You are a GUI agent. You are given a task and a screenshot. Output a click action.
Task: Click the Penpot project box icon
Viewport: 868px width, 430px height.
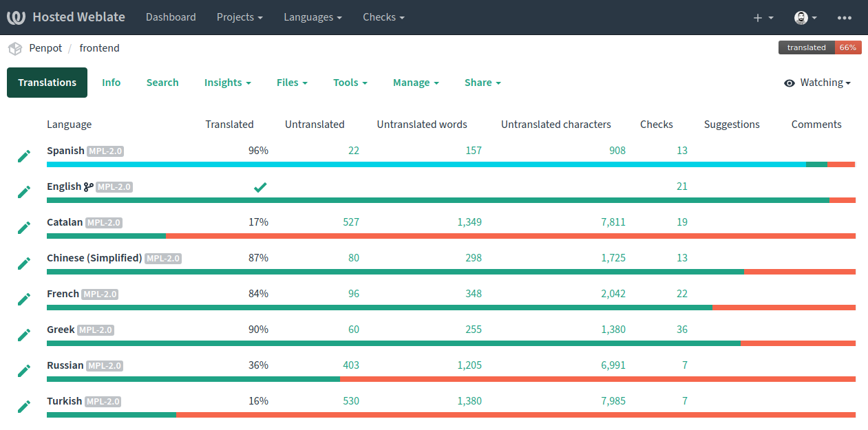pos(14,48)
